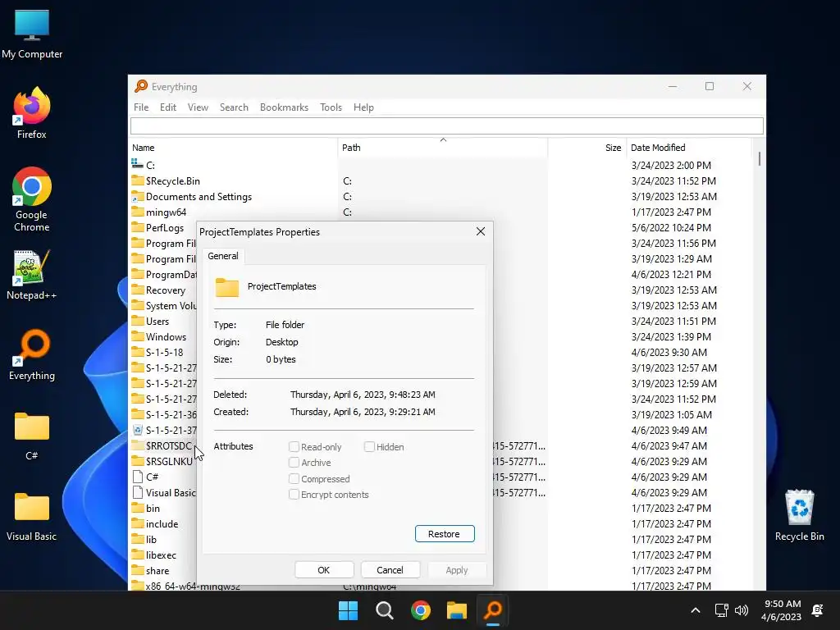Launch Everything desktop shortcut

click(32, 355)
